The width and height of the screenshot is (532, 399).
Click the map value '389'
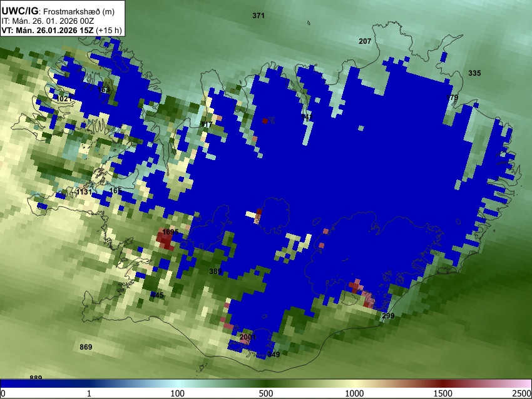point(215,271)
